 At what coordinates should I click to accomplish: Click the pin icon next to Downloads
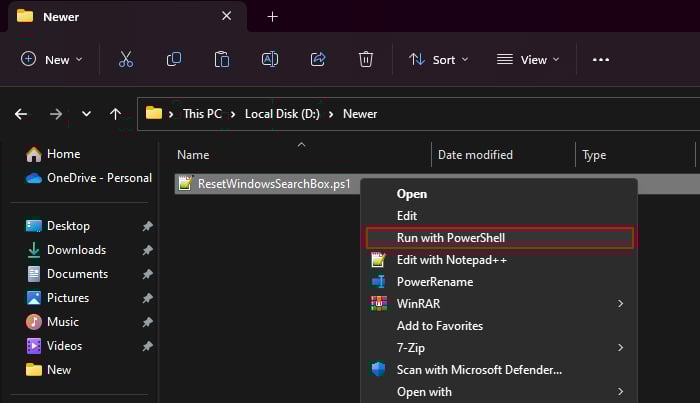tap(147, 250)
